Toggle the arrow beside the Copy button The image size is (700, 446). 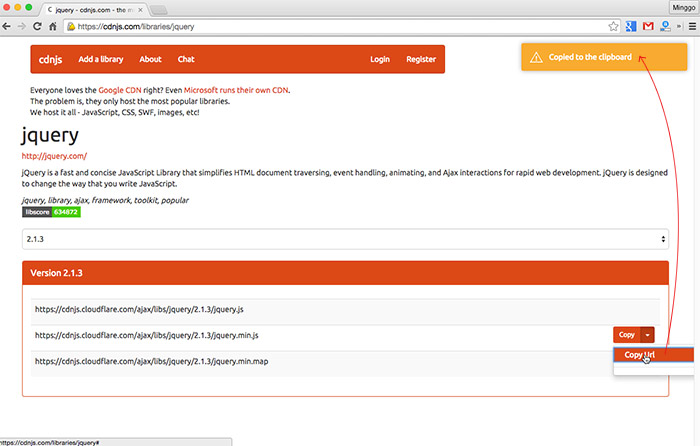[x=647, y=335]
